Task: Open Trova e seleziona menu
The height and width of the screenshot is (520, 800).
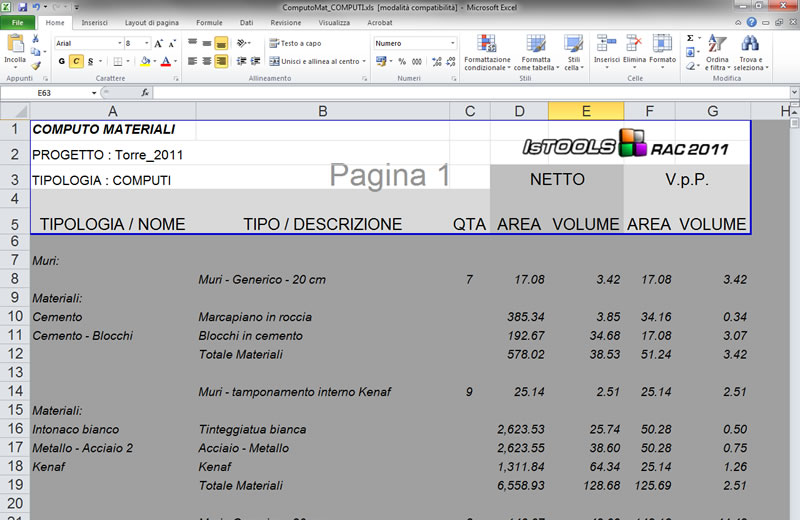Action: pyautogui.click(x=750, y=53)
